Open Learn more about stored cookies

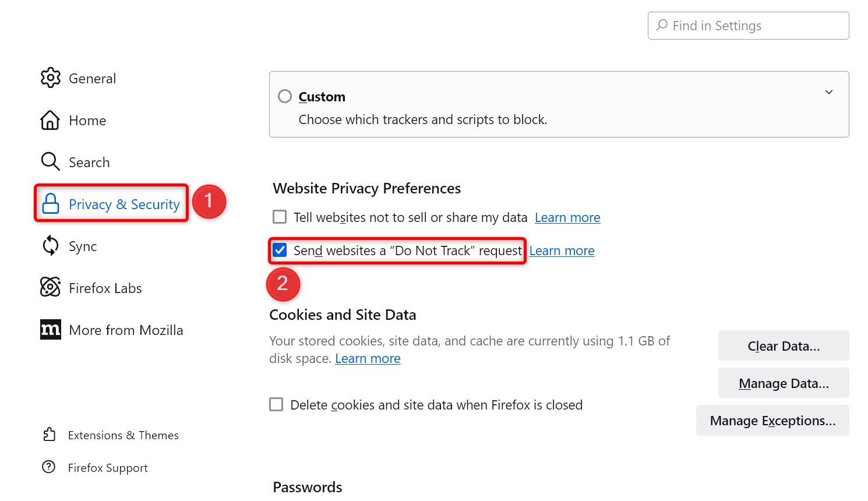[368, 358]
